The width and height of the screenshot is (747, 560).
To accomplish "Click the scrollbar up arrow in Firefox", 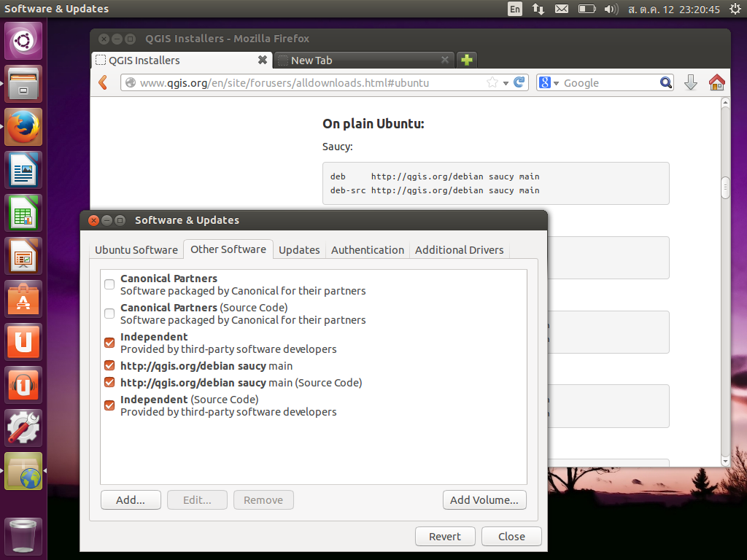I will (725, 102).
